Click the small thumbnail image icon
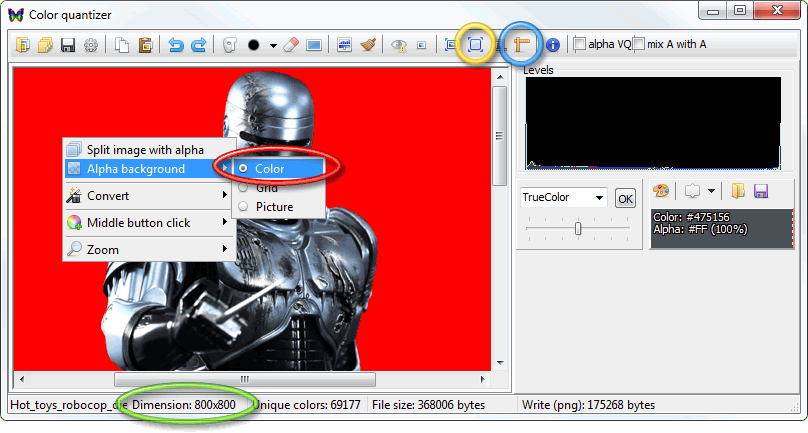The image size is (808, 433). pyautogui.click(x=422, y=45)
